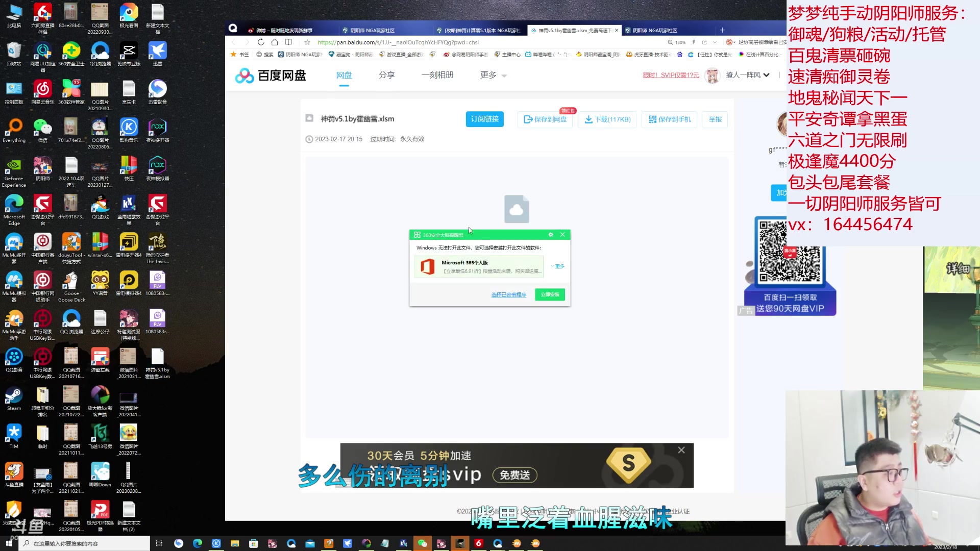This screenshot has height=551, width=980.
Task: Reload the page with the browser refresh icon
Action: (261, 42)
